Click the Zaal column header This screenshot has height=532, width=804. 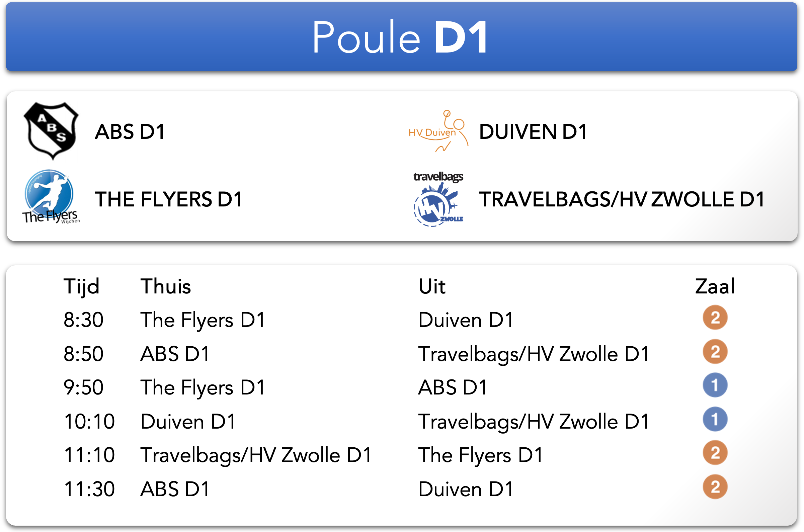(x=715, y=286)
